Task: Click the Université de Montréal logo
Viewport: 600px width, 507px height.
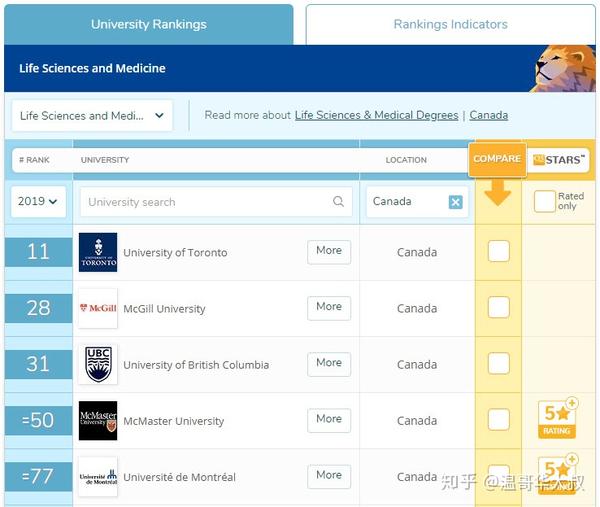Action: pyautogui.click(x=98, y=477)
